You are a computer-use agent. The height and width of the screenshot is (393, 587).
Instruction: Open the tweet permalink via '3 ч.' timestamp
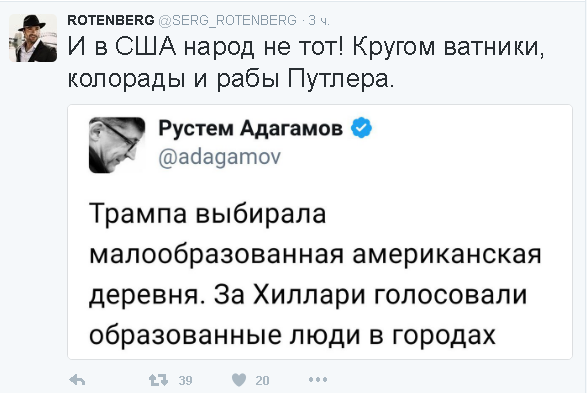click(x=319, y=21)
